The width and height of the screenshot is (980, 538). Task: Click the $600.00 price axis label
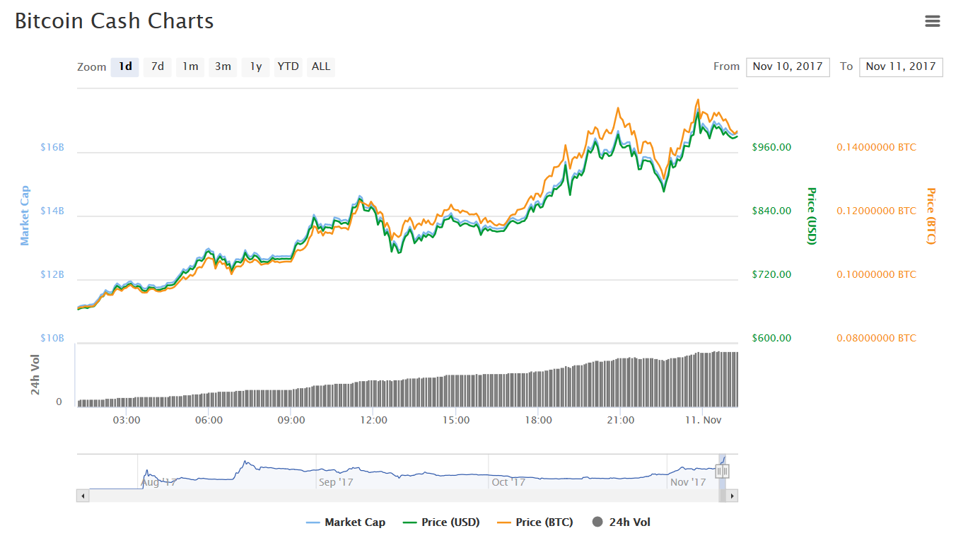click(x=771, y=338)
